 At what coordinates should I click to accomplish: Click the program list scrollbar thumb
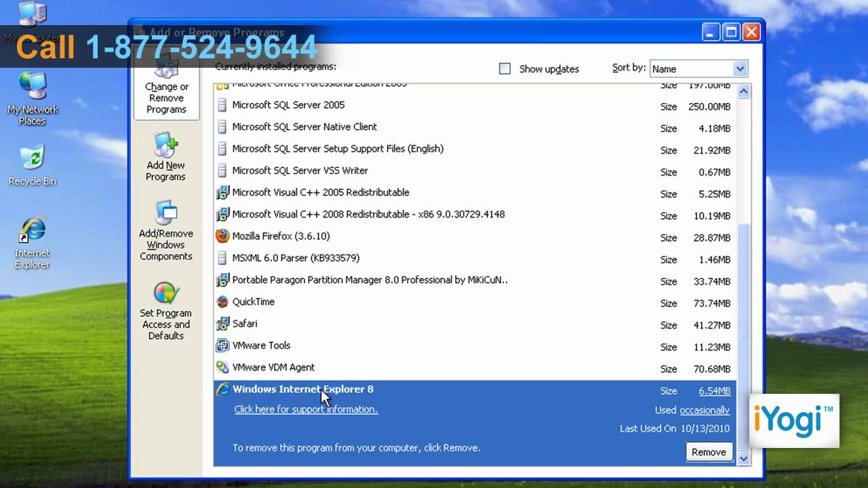[743, 335]
